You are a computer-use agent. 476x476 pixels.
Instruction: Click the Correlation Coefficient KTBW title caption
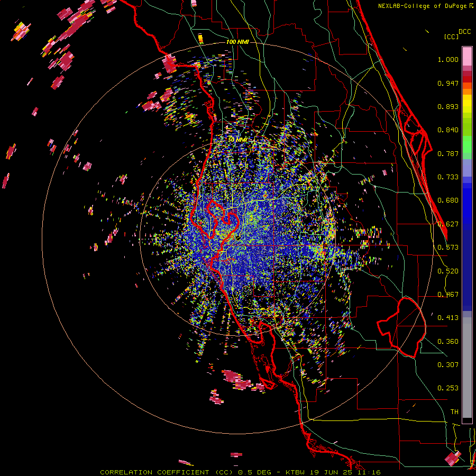[240, 472]
